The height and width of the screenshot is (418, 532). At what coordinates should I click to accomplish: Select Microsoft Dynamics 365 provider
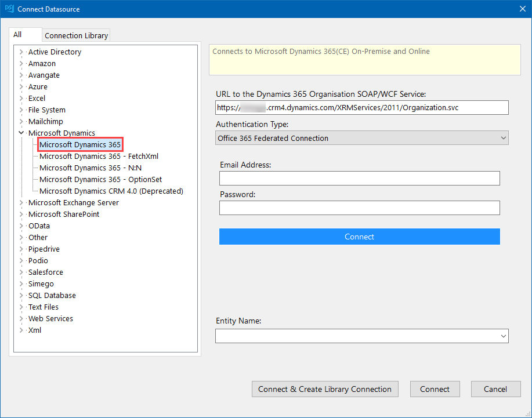tap(80, 145)
